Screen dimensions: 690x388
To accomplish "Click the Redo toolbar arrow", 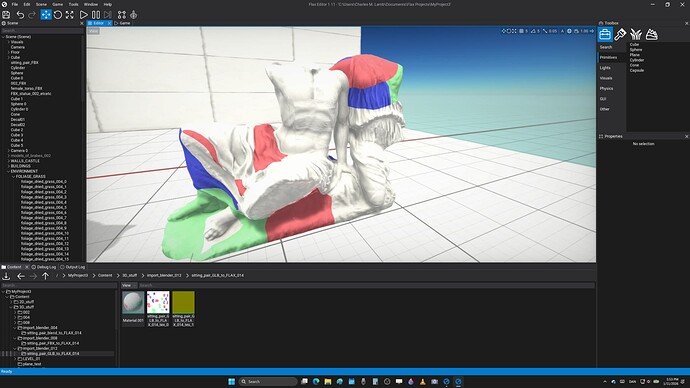I will click(x=32, y=15).
